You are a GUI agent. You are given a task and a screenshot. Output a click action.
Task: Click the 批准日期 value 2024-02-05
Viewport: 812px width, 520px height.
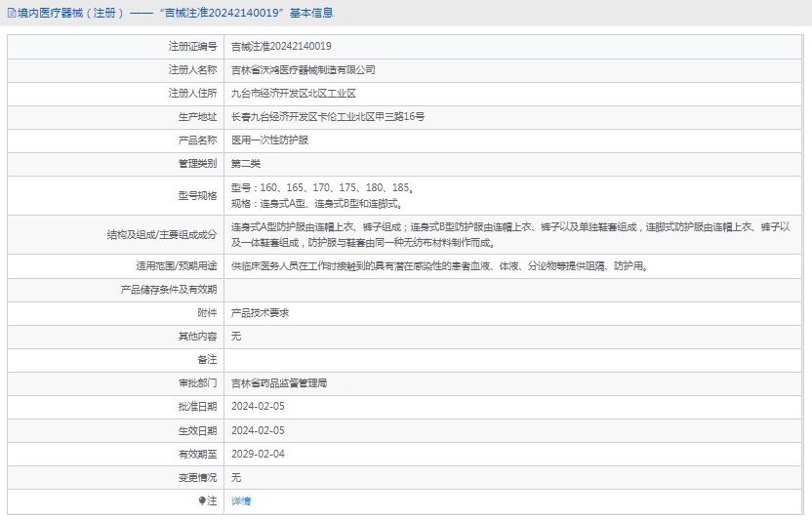pos(258,407)
